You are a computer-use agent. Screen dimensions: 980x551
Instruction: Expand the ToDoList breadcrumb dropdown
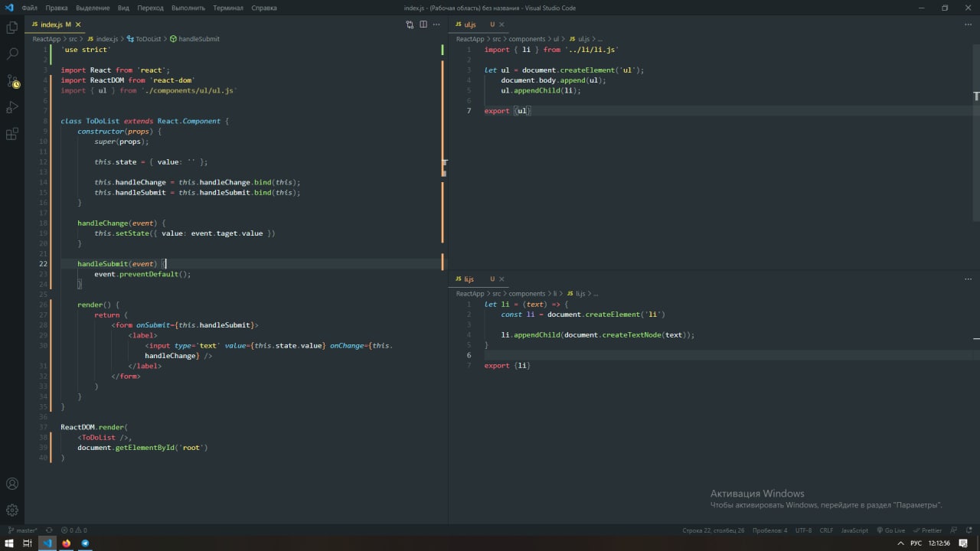(148, 39)
